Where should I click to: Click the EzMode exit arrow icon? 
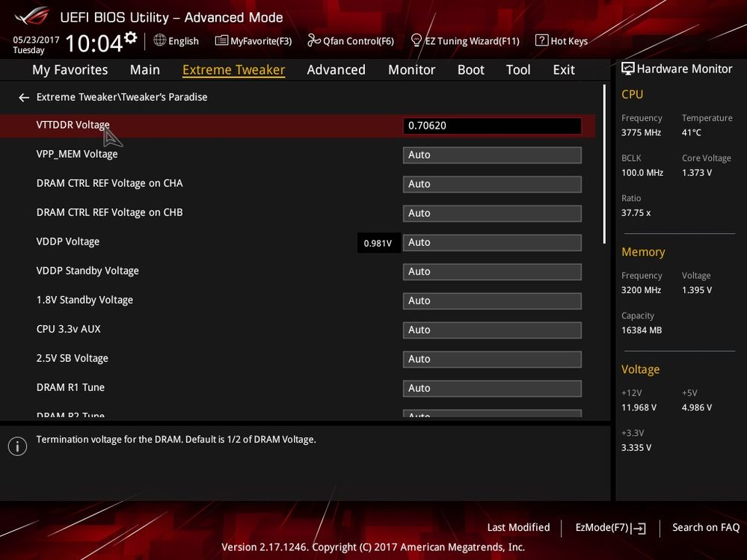639,528
